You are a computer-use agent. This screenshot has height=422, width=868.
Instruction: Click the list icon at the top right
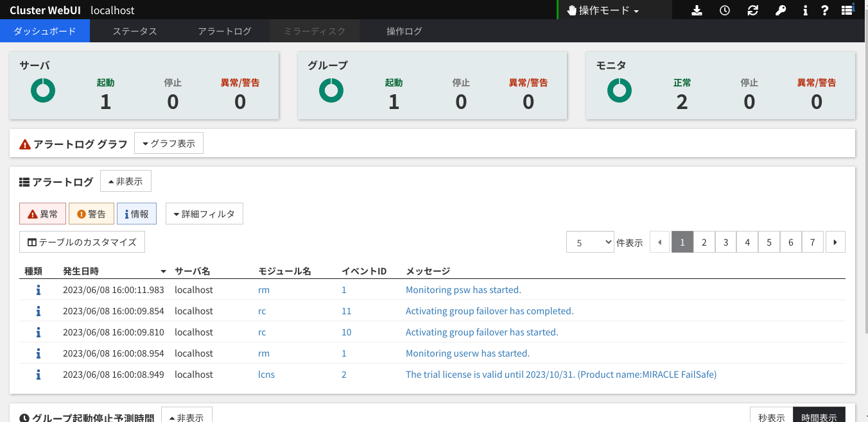(x=847, y=10)
